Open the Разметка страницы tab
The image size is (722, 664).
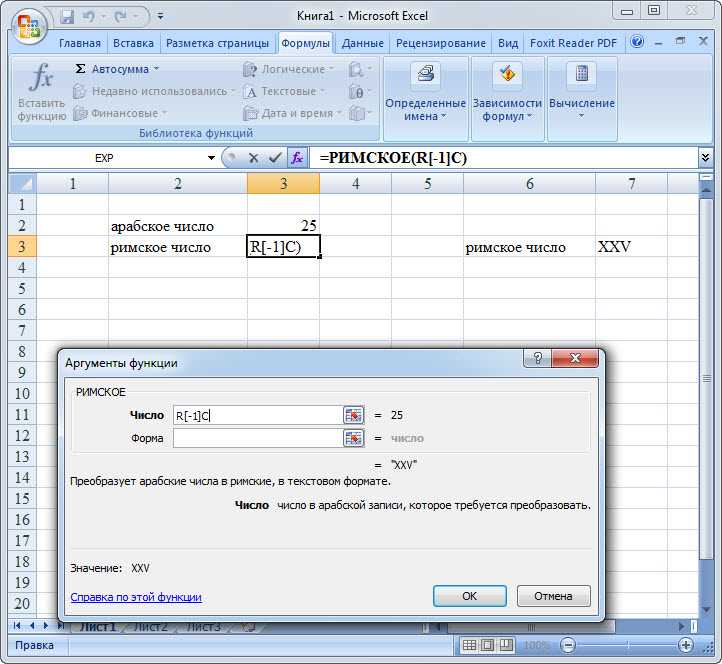[217, 43]
